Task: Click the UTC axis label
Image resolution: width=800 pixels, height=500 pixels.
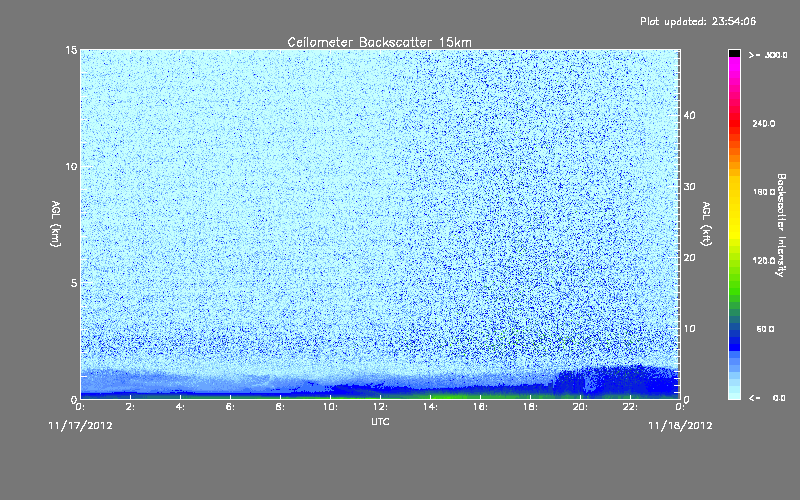Action: pos(380,421)
